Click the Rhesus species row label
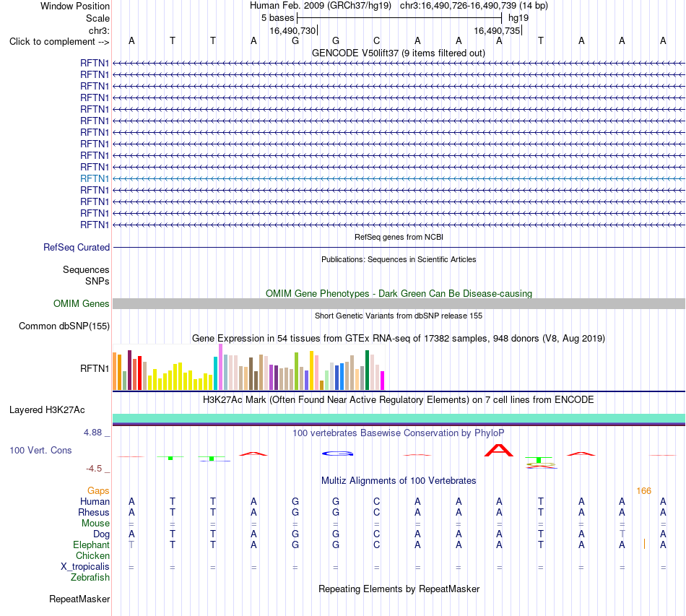The width and height of the screenshot is (686, 616). point(94,512)
